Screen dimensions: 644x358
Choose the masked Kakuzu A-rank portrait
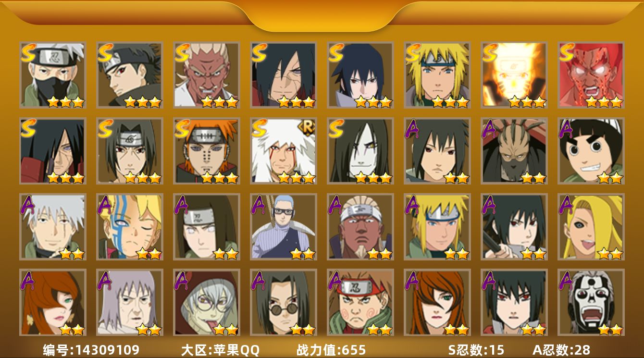pyautogui.click(x=514, y=151)
